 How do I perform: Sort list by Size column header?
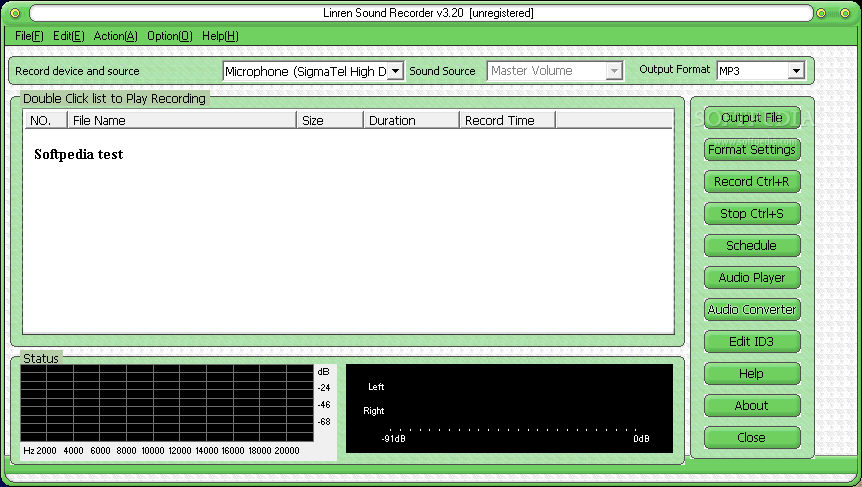(x=330, y=120)
